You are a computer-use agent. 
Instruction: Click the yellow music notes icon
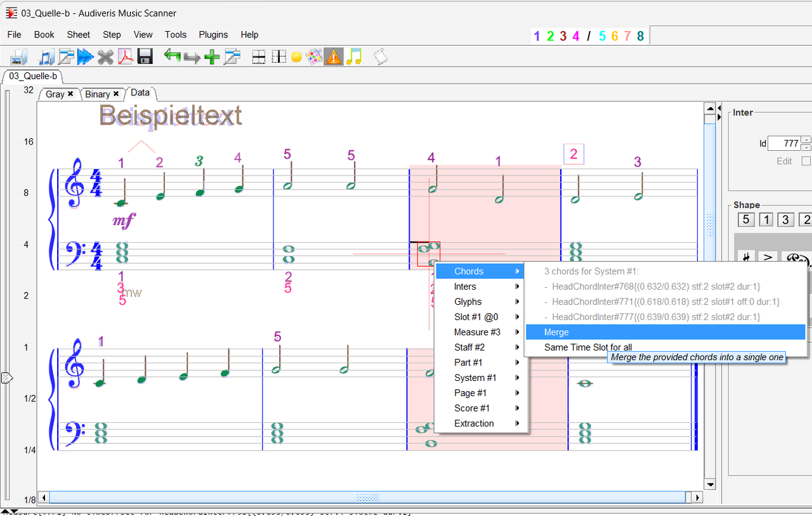click(353, 56)
